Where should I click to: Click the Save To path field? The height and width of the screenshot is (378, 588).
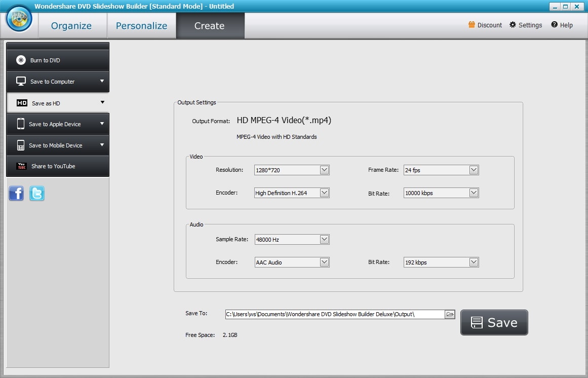pyautogui.click(x=335, y=314)
